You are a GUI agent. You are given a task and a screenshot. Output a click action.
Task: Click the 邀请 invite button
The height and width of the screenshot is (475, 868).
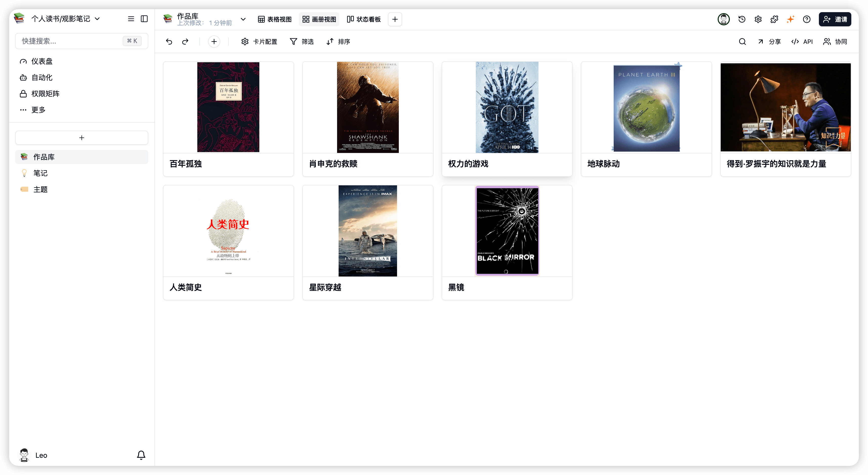(835, 19)
